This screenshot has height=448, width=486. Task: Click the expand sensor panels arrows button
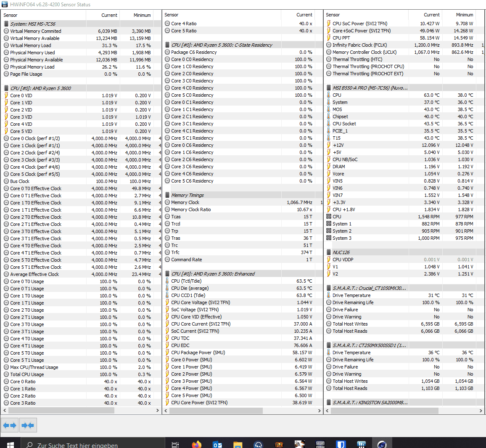point(10,425)
